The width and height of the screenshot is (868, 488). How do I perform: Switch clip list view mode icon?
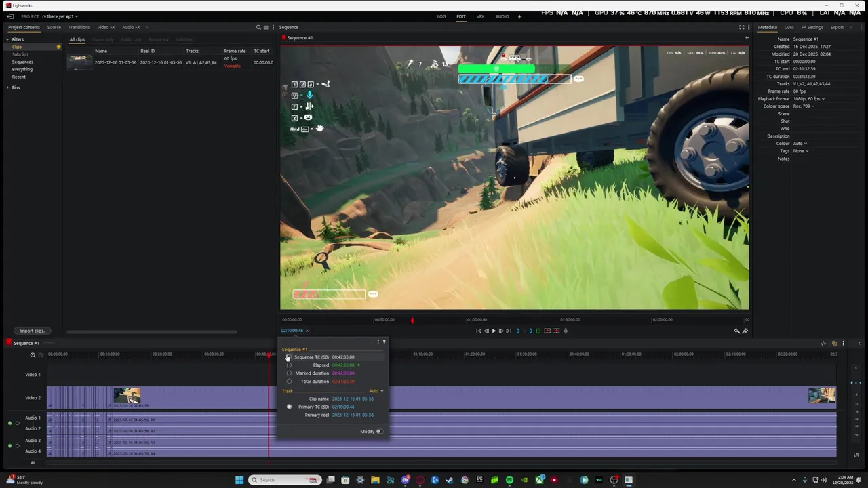point(266,27)
